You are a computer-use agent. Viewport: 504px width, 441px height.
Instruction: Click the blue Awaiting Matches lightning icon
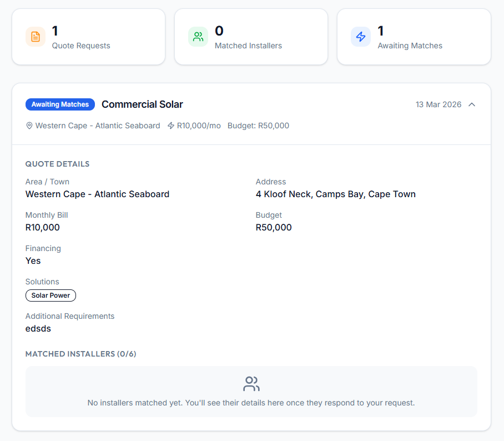click(x=361, y=37)
